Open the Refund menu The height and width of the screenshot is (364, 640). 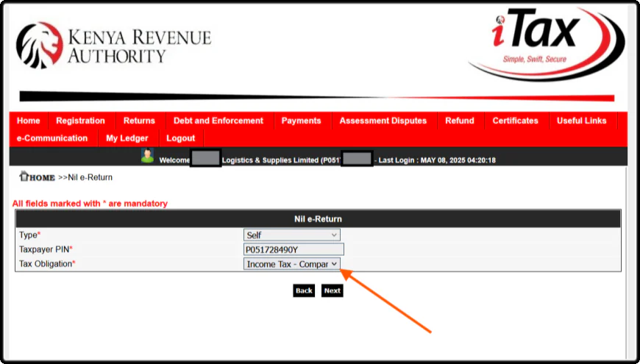[460, 121]
